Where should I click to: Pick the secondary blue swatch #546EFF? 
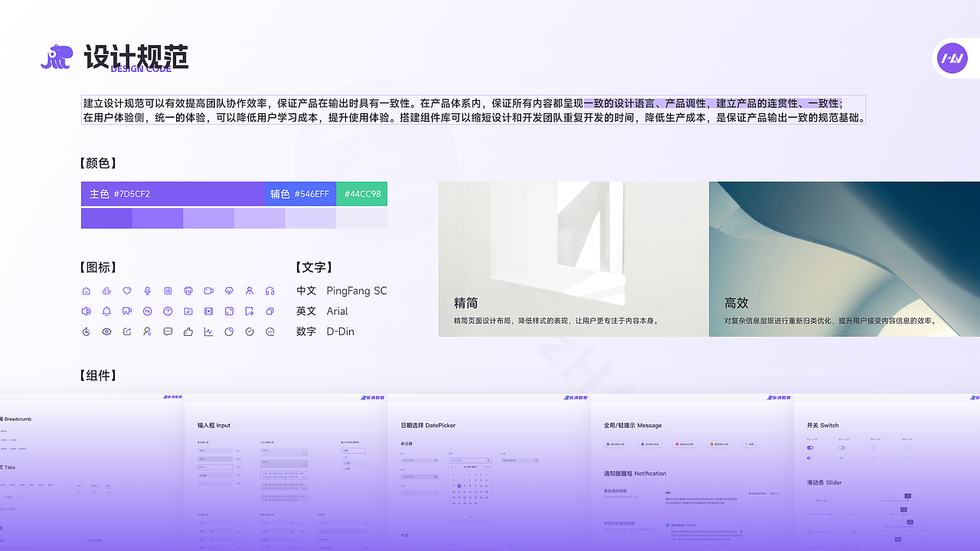click(300, 194)
